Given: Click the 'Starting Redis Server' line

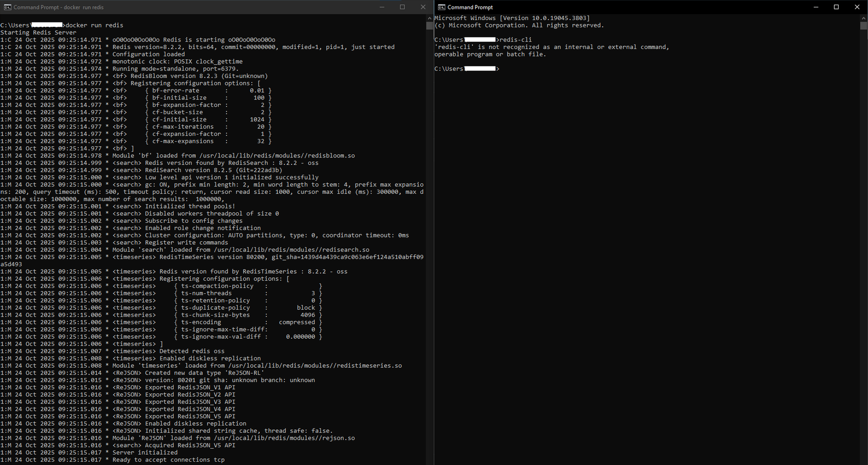Looking at the screenshot, I should (x=38, y=33).
